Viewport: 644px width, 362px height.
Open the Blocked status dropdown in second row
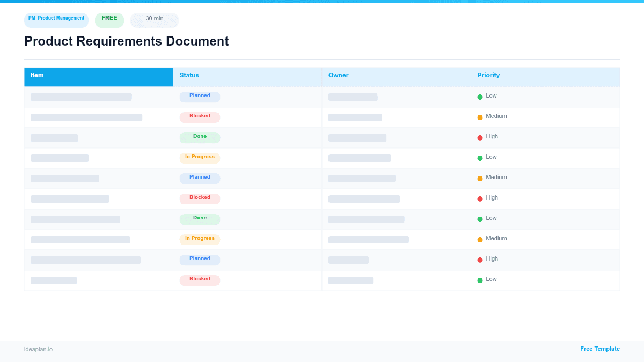199,116
